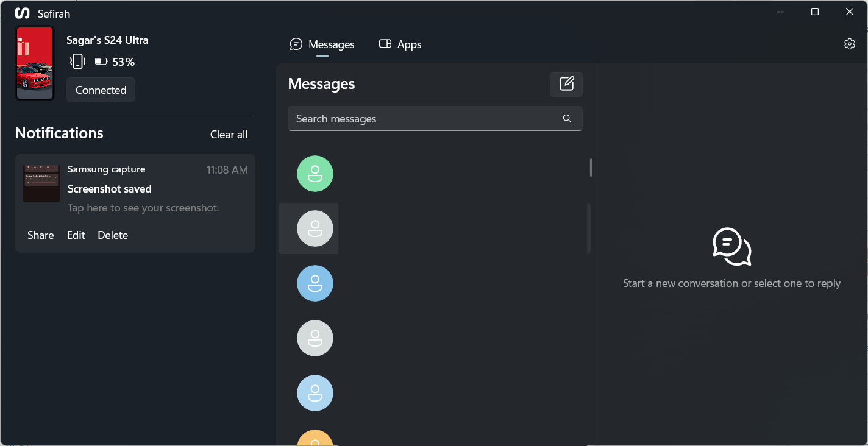
Task: Click the Sefirah logo in the title bar
Action: (x=23, y=13)
